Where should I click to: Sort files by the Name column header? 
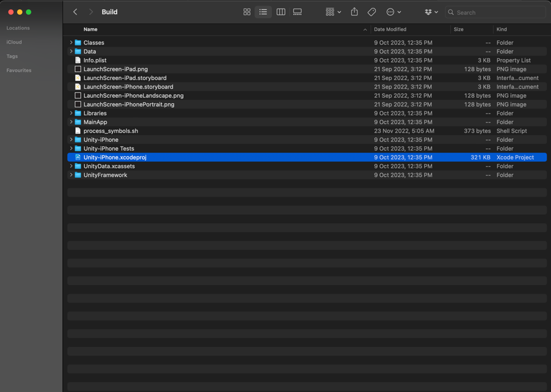90,29
